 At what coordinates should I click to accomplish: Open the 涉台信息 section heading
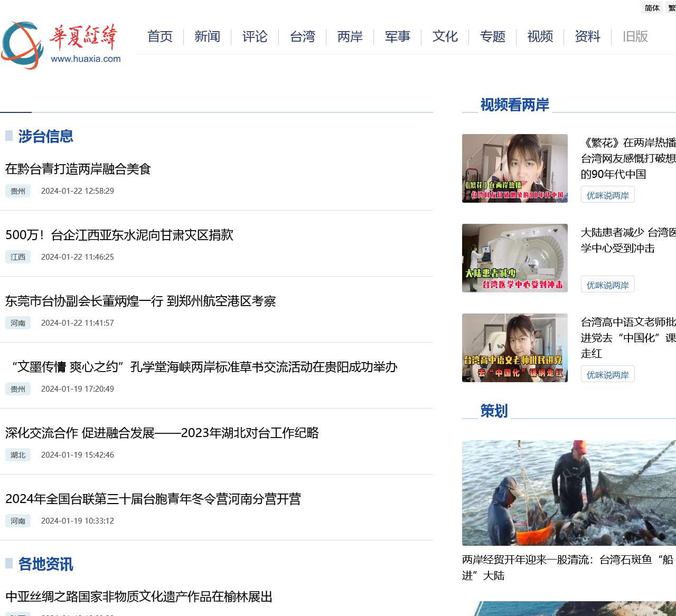[x=46, y=136]
